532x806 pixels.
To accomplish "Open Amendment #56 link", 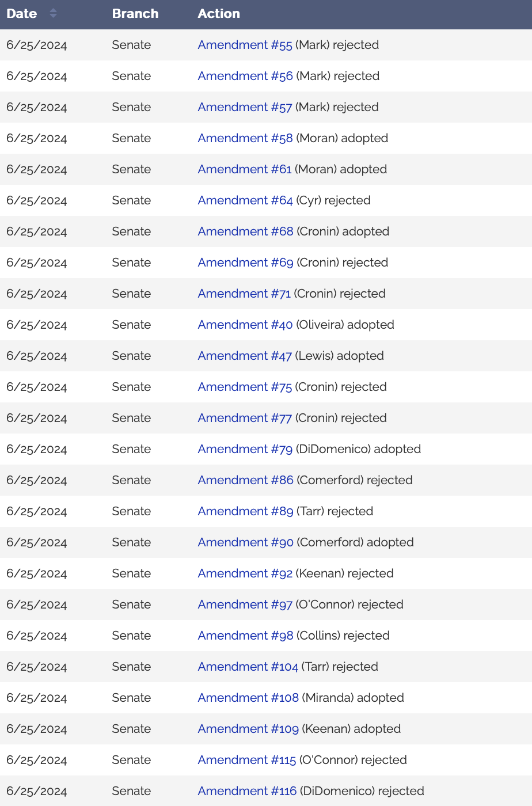I will (245, 76).
